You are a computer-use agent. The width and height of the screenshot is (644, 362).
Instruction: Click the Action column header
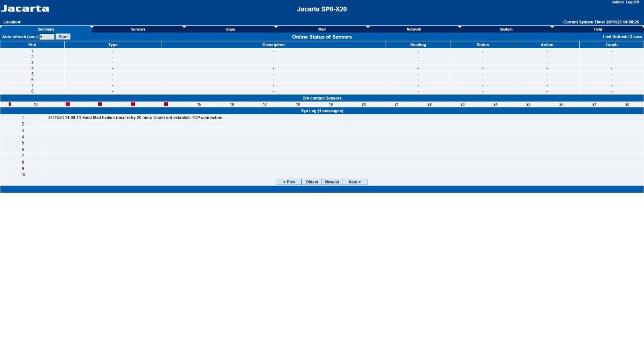547,45
